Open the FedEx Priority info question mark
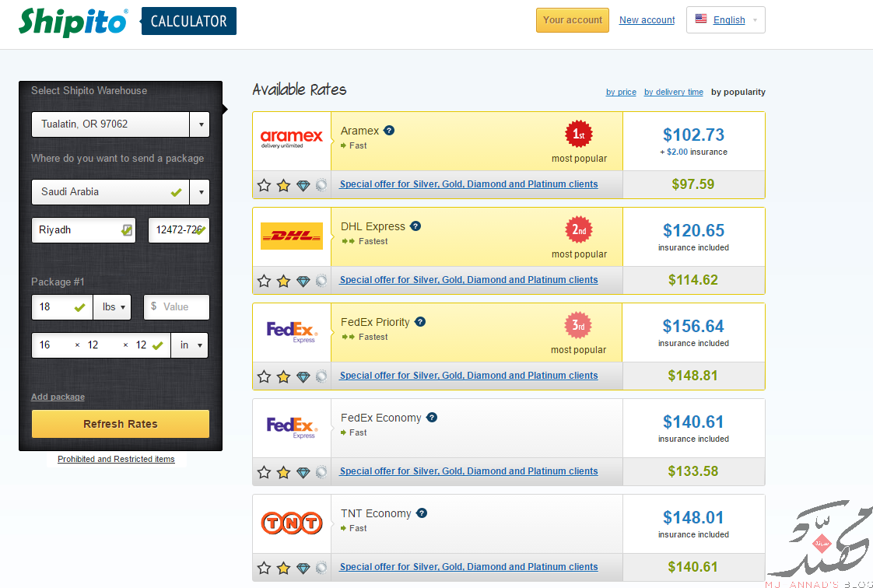The image size is (873, 588). tap(420, 322)
